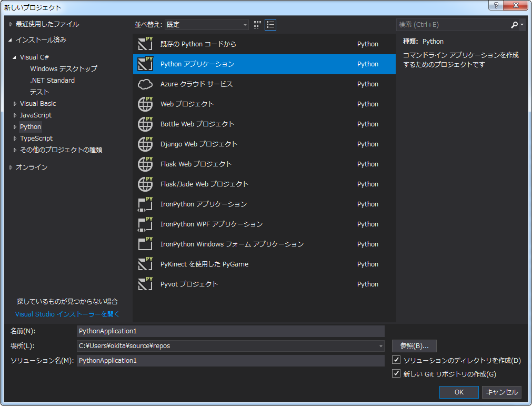The image size is (532, 406).
Task: Open the 場所 location dropdown arrow
Action: 380,346
